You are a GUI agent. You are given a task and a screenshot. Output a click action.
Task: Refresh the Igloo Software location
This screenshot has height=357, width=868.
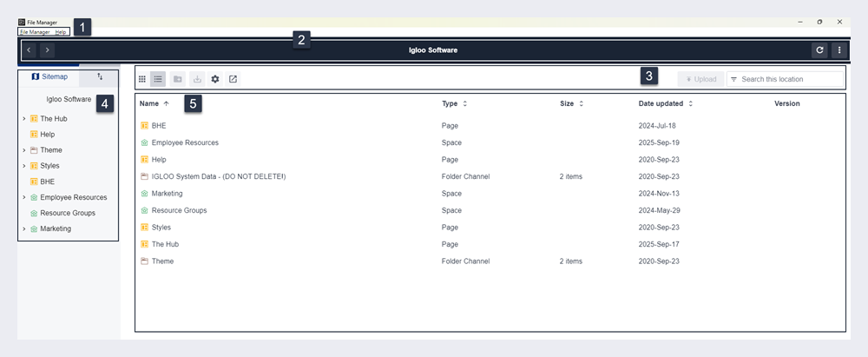tap(820, 50)
